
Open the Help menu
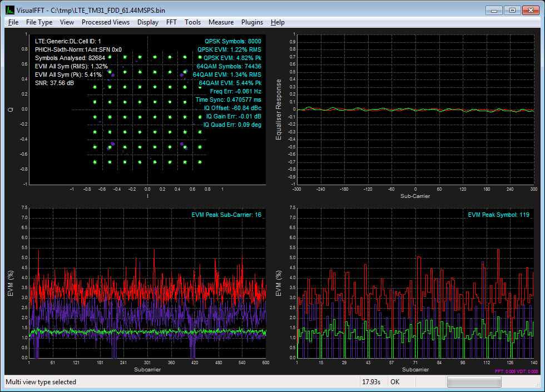(278, 22)
